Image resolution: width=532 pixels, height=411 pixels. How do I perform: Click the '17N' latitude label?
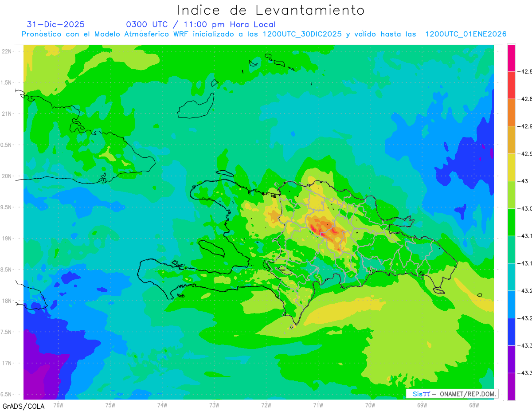pyautogui.click(x=7, y=364)
